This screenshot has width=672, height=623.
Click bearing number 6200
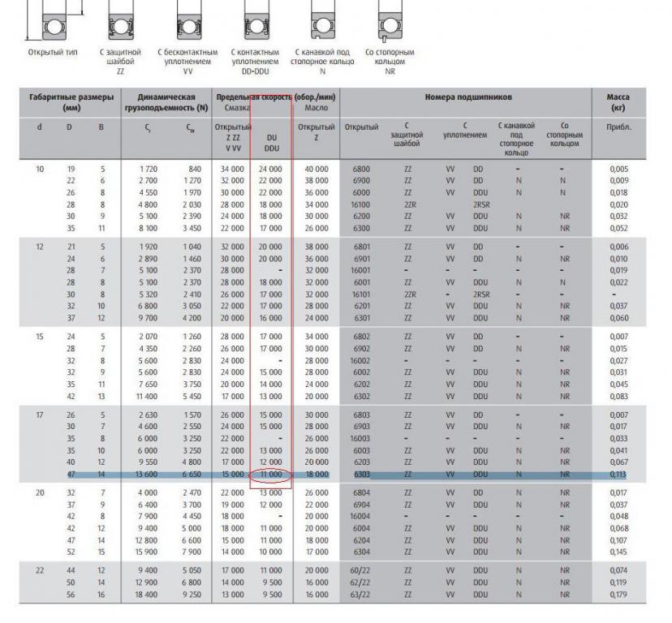361,217
